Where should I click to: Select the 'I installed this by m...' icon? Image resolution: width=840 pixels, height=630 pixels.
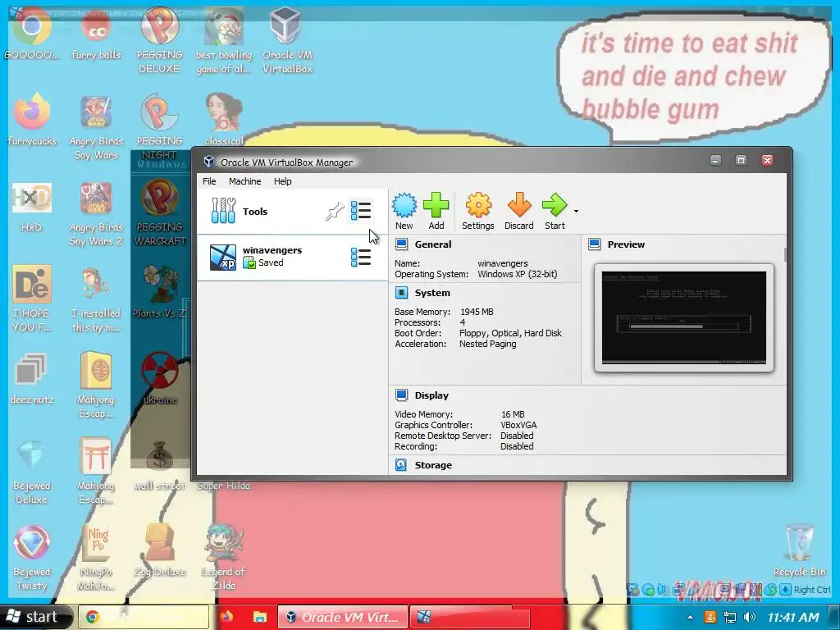click(96, 300)
